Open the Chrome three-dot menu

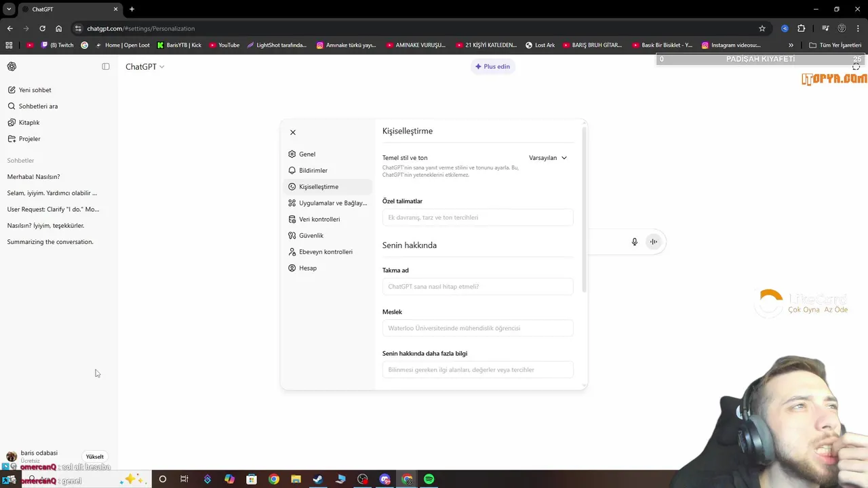coord(857,28)
